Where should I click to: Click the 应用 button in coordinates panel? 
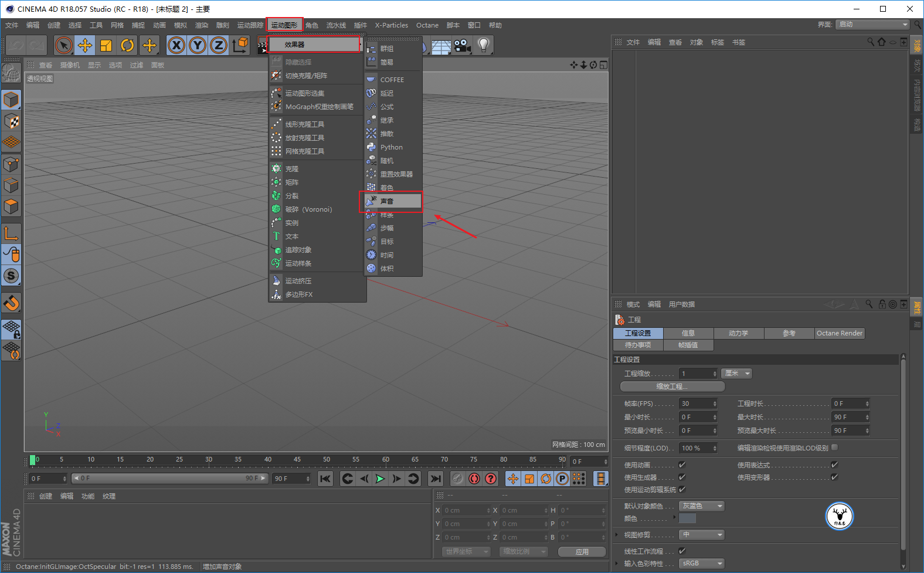(582, 551)
